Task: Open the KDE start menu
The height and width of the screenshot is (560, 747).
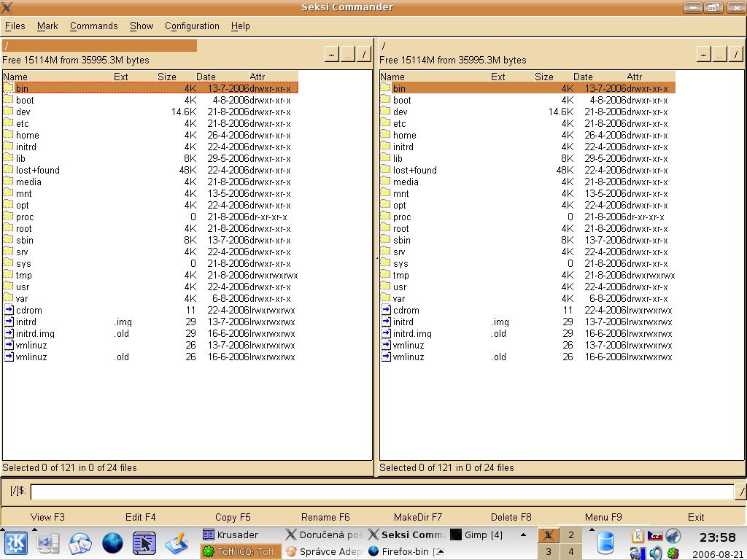Action: [x=16, y=543]
